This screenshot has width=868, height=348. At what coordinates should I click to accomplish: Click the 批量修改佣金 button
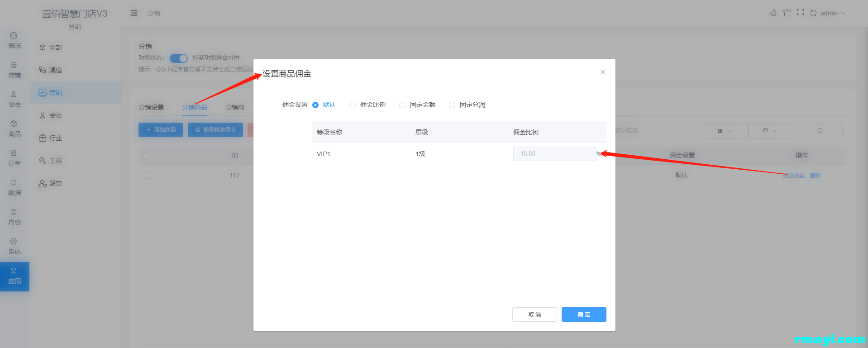pyautogui.click(x=215, y=130)
